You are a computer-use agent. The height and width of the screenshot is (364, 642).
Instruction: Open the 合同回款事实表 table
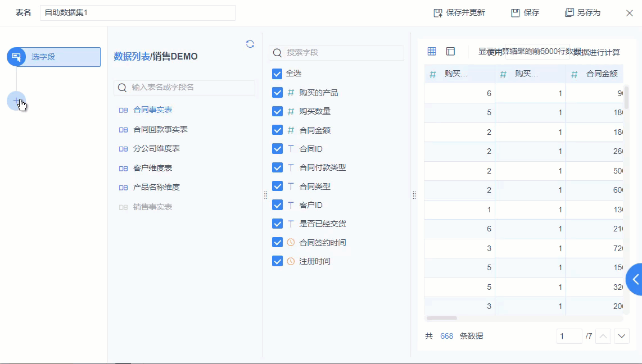pos(161,130)
